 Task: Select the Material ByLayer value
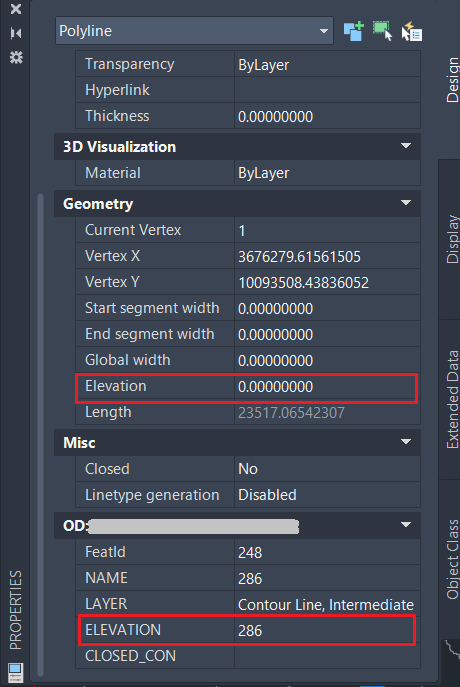[327, 173]
